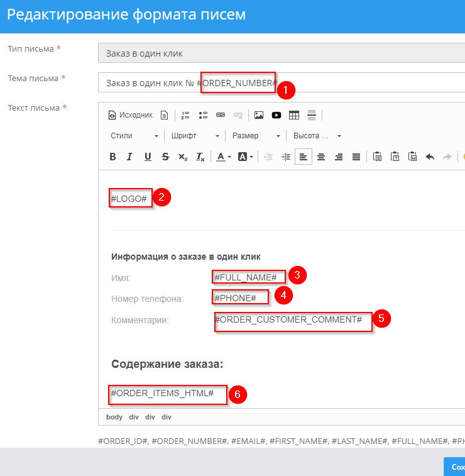Insert a table into the editor
This screenshot has height=476, width=465.
pos(293,115)
